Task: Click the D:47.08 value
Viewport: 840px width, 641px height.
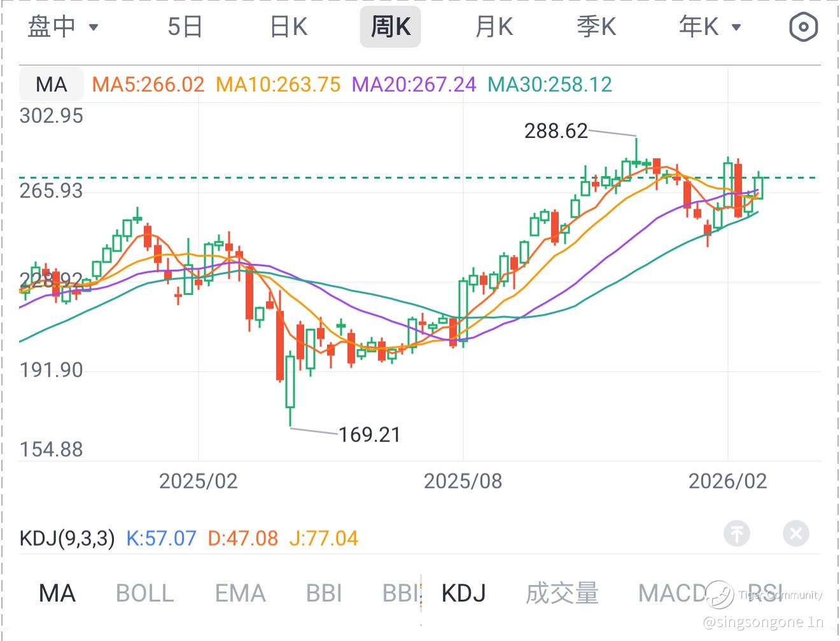Action: [x=243, y=539]
